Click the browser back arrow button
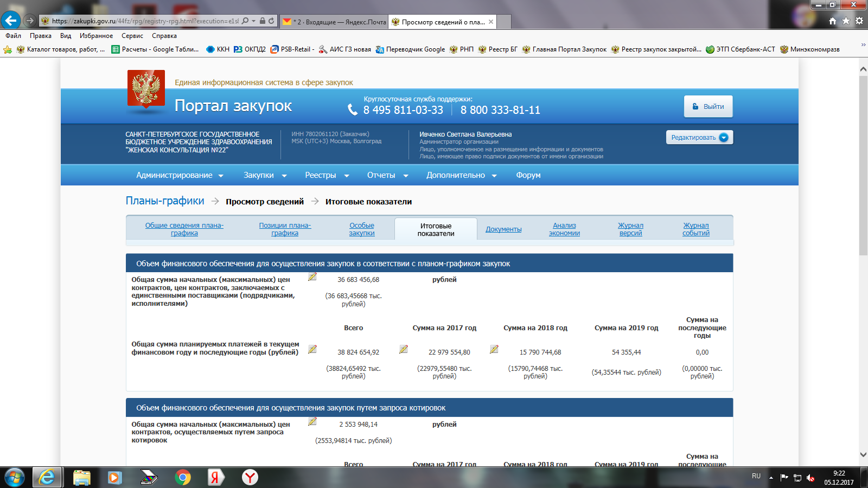The width and height of the screenshot is (868, 488). pos(11,21)
